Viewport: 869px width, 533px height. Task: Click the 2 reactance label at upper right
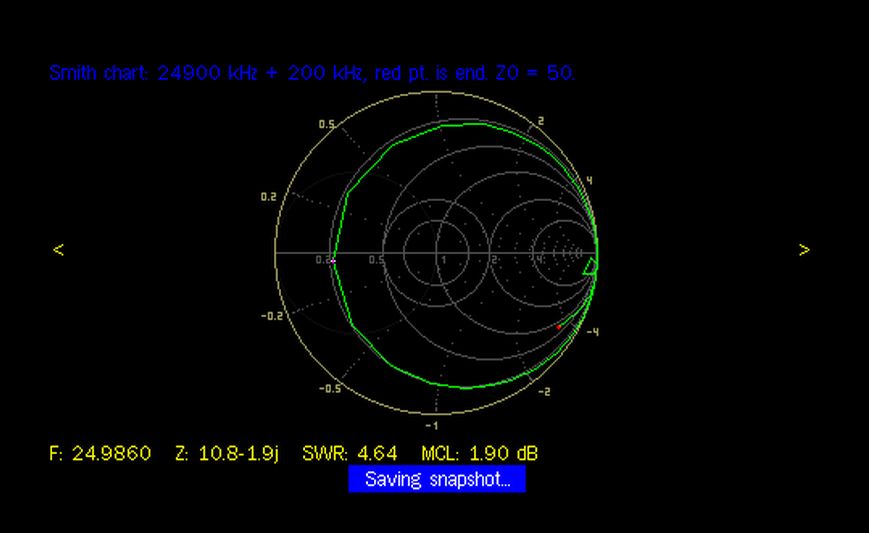click(541, 121)
